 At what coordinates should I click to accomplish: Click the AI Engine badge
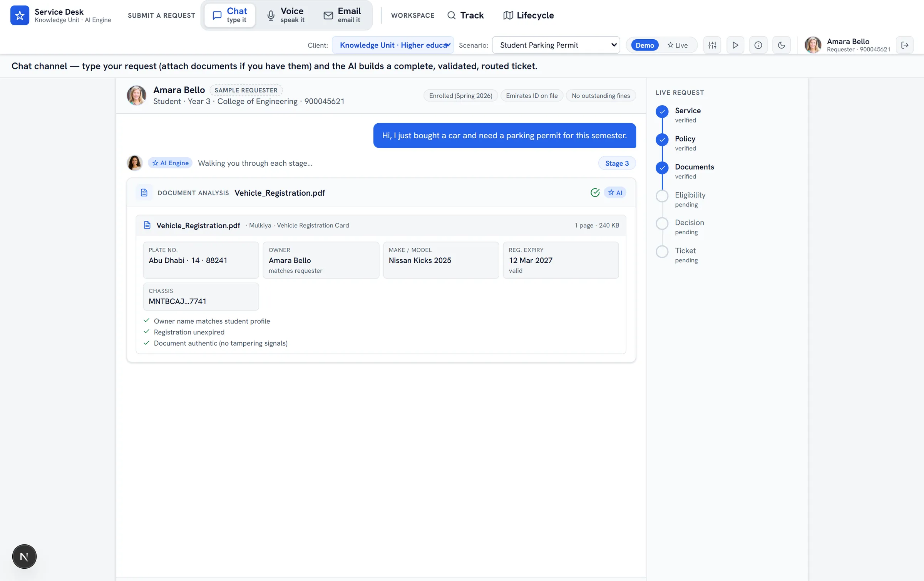pos(170,163)
